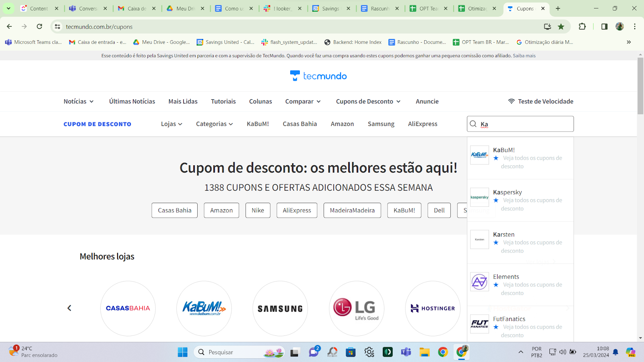The height and width of the screenshot is (362, 644).
Task: Show hidden system tray icons
Action: click(x=521, y=352)
